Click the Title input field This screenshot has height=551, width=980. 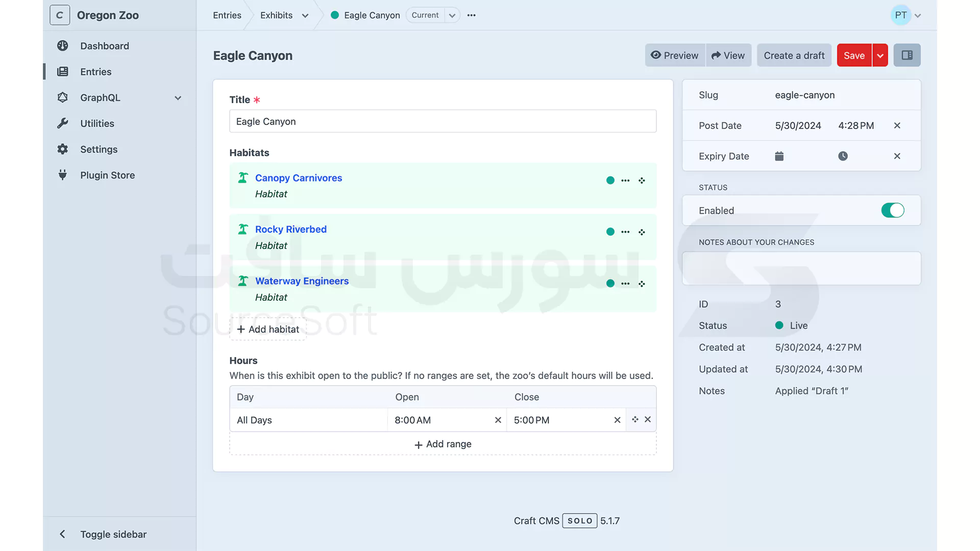pyautogui.click(x=443, y=121)
